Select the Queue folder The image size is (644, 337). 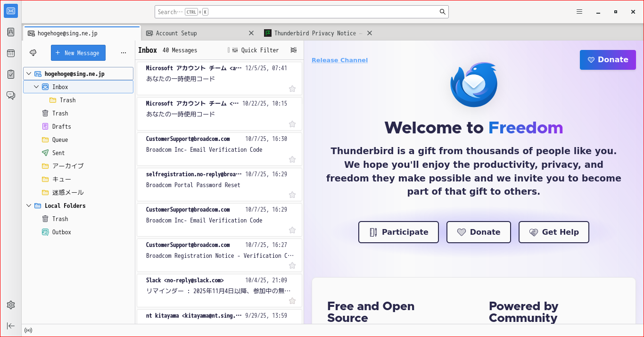click(x=78, y=140)
